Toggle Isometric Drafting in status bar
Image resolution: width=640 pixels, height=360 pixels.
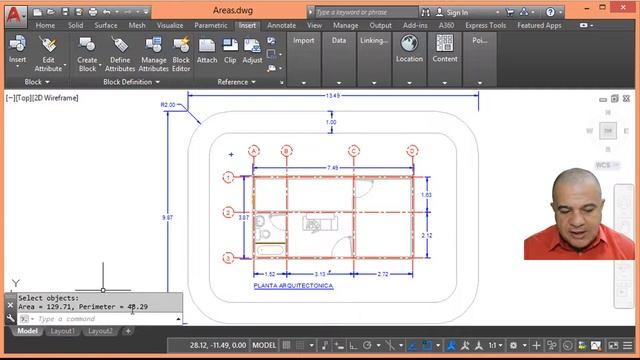pyautogui.click(x=390, y=346)
